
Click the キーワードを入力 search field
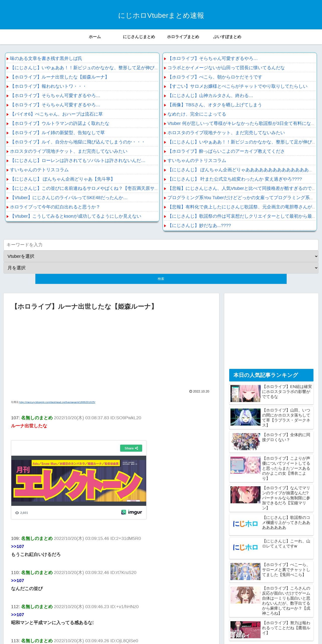tap(161, 245)
